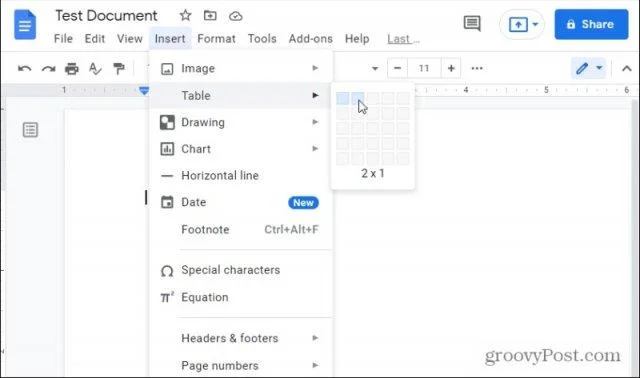640x378 pixels.
Task: Click the blue Share button
Action: click(x=591, y=24)
